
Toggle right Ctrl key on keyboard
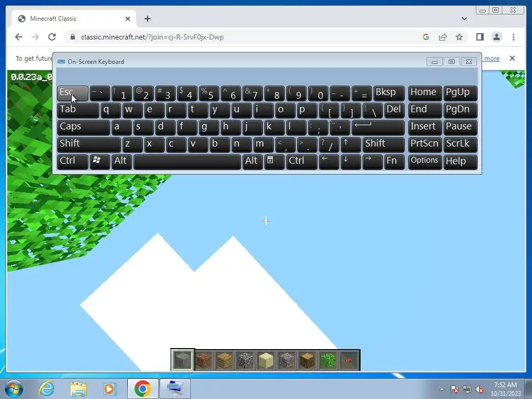click(302, 162)
